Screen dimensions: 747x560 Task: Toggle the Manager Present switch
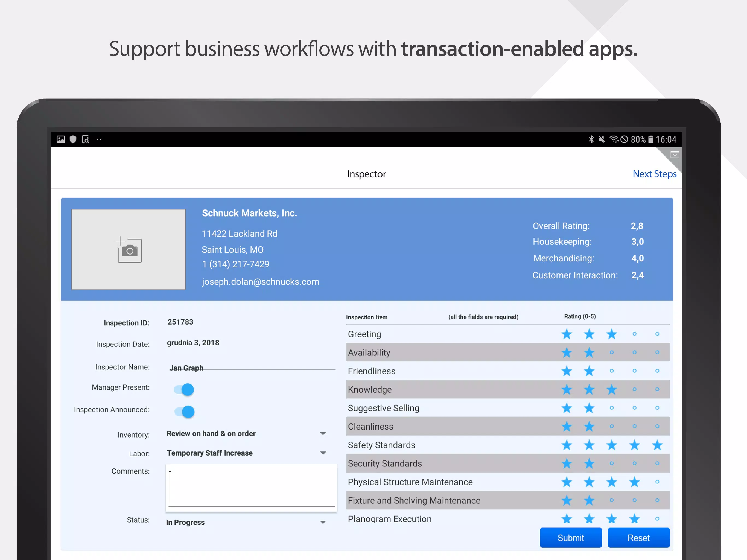[x=184, y=389]
